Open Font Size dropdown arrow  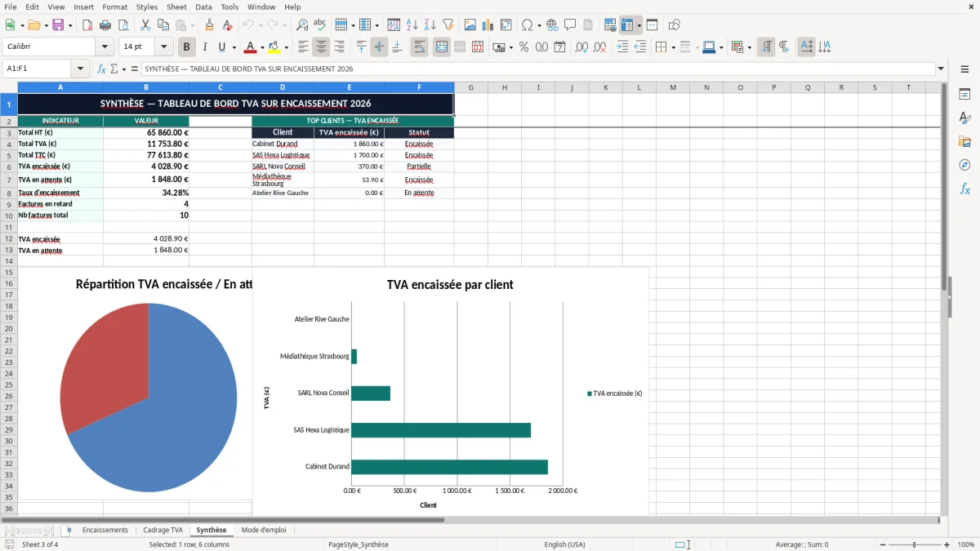click(164, 47)
